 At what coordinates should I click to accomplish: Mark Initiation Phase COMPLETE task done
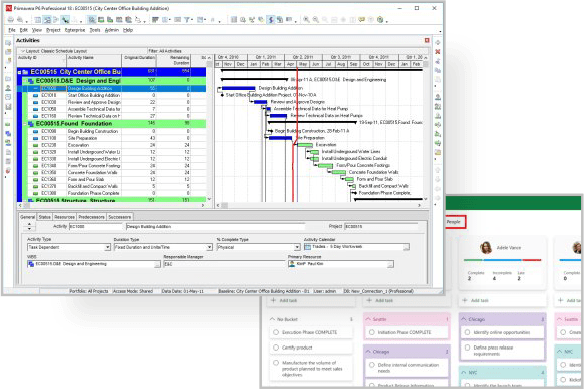click(372, 332)
